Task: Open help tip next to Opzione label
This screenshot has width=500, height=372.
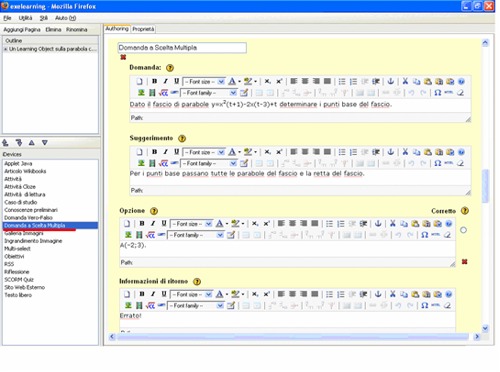Action: tap(154, 211)
